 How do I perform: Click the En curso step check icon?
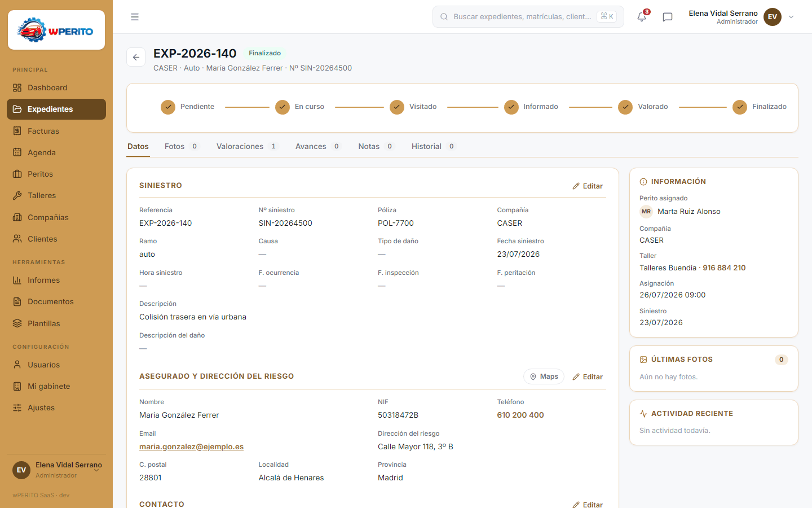[283, 107]
